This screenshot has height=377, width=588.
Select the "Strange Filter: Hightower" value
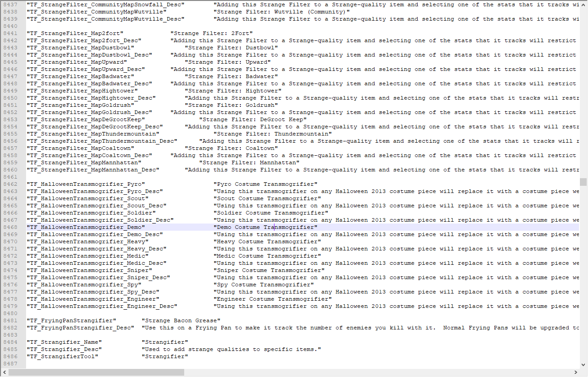click(x=233, y=91)
